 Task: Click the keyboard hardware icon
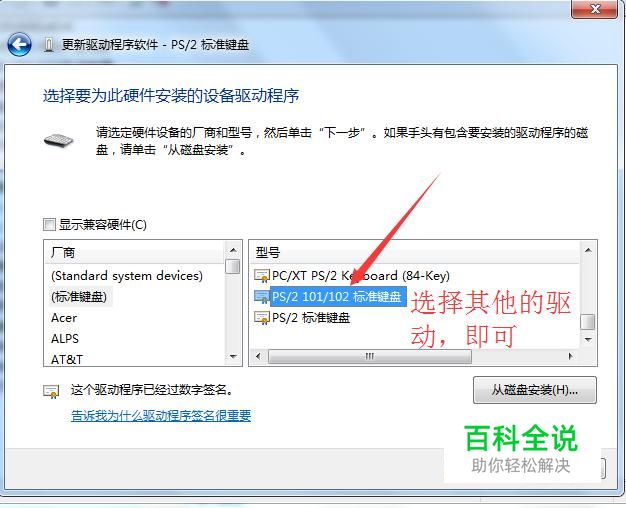(59, 141)
